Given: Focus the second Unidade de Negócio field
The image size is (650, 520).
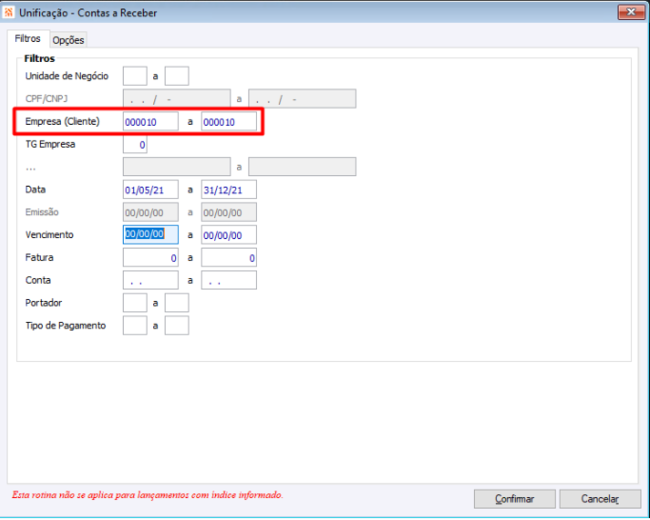Looking at the screenshot, I should tap(177, 76).
